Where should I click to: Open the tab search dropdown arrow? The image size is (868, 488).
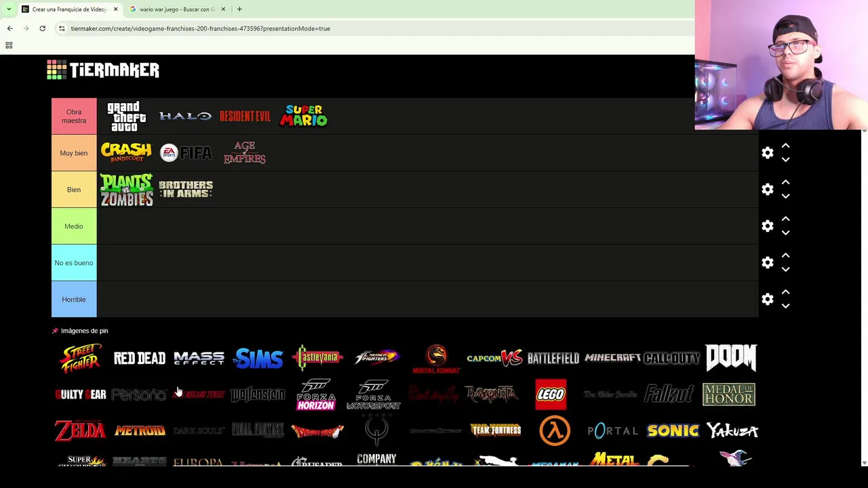[9, 9]
